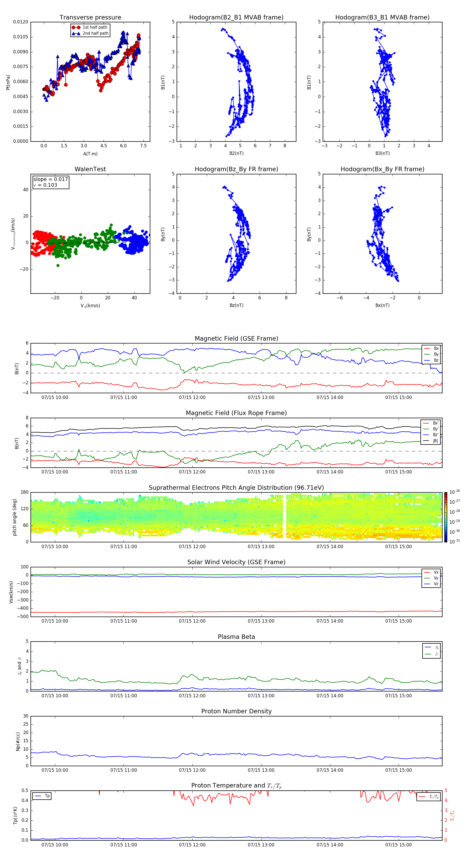Click the "Vremaining(km/s)" y-axis label
This screenshot has width=473, height=868.
click(x=13, y=234)
